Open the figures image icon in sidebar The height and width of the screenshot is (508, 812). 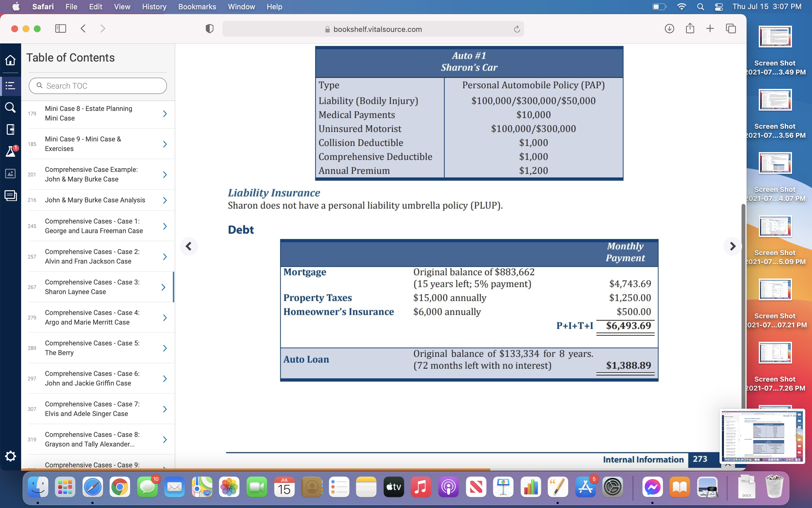point(10,173)
